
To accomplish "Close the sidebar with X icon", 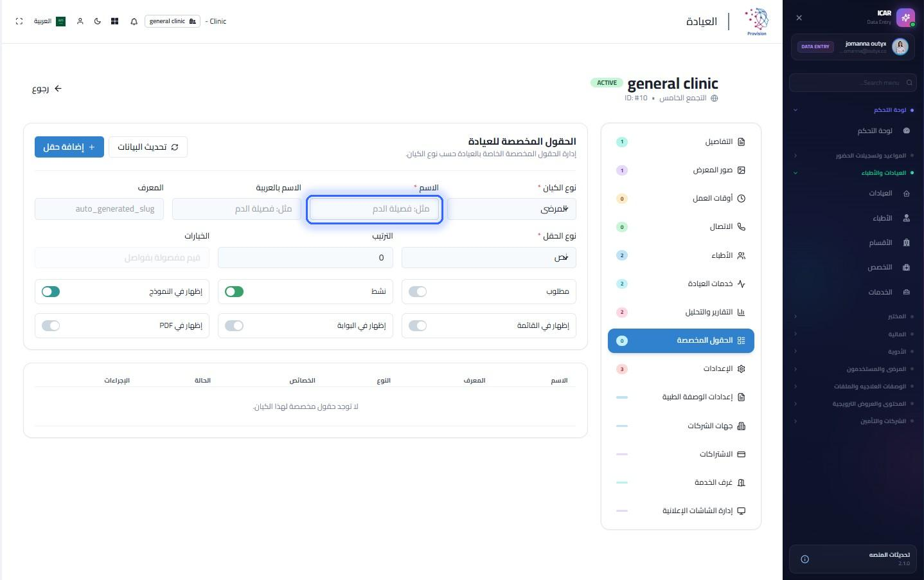I will 799,18.
